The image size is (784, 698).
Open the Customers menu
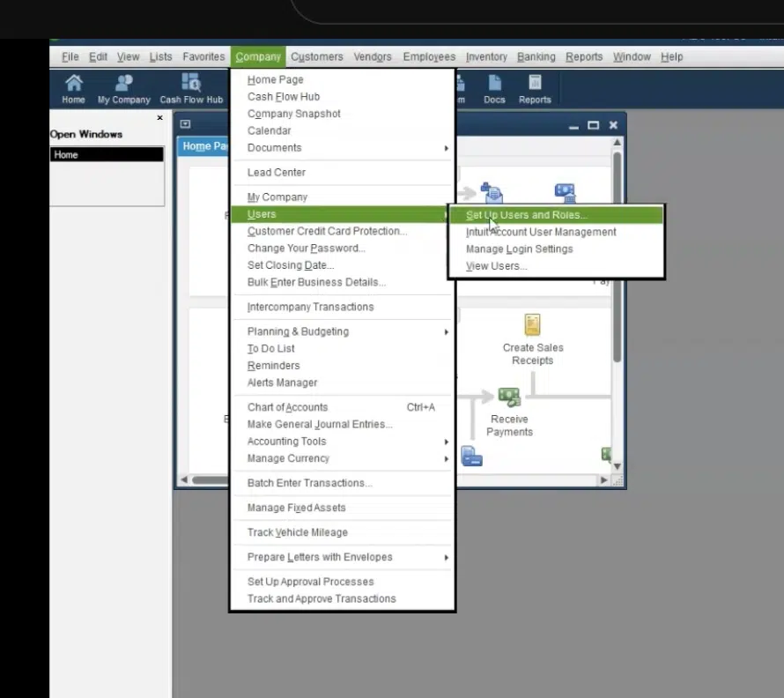(x=316, y=56)
